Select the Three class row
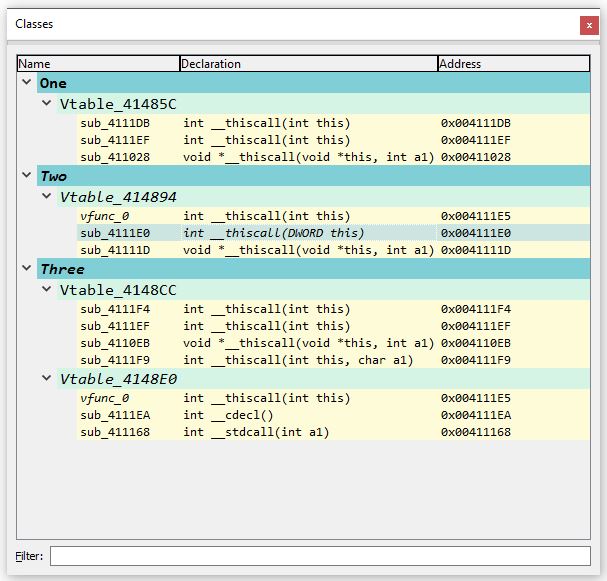This screenshot has width=607, height=581. pos(314,269)
